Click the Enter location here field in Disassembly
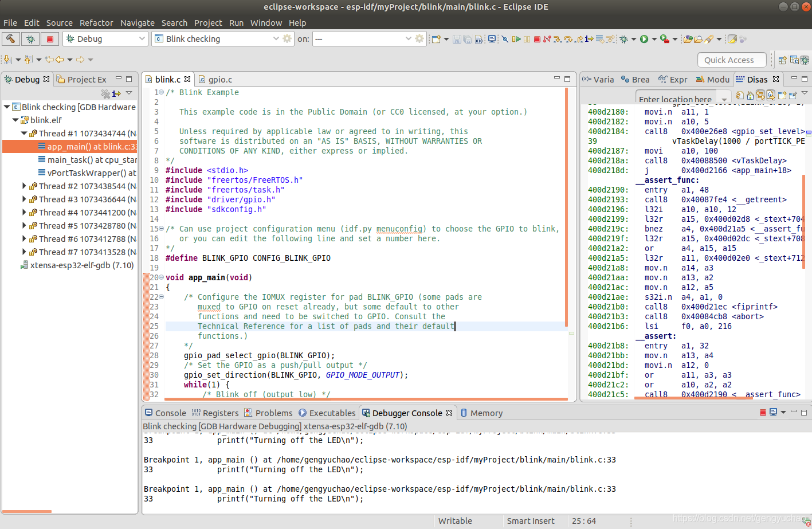The height and width of the screenshot is (529, 812). 674,99
